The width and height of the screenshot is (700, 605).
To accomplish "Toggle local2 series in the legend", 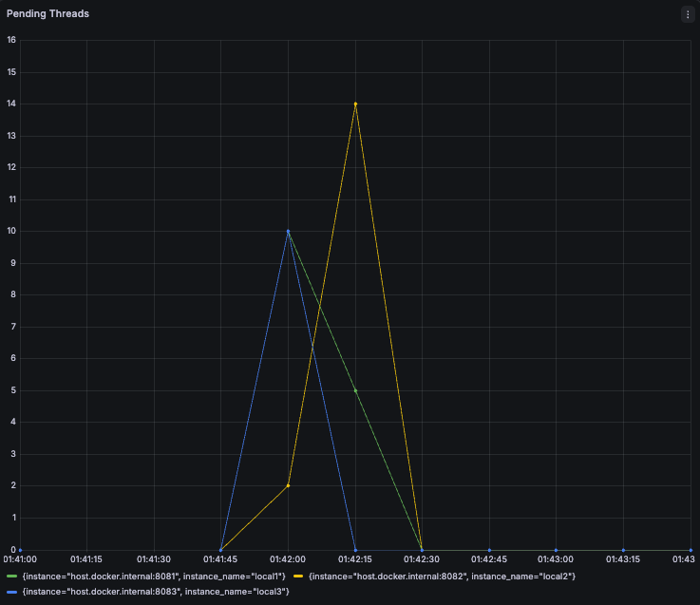I will pos(442,577).
